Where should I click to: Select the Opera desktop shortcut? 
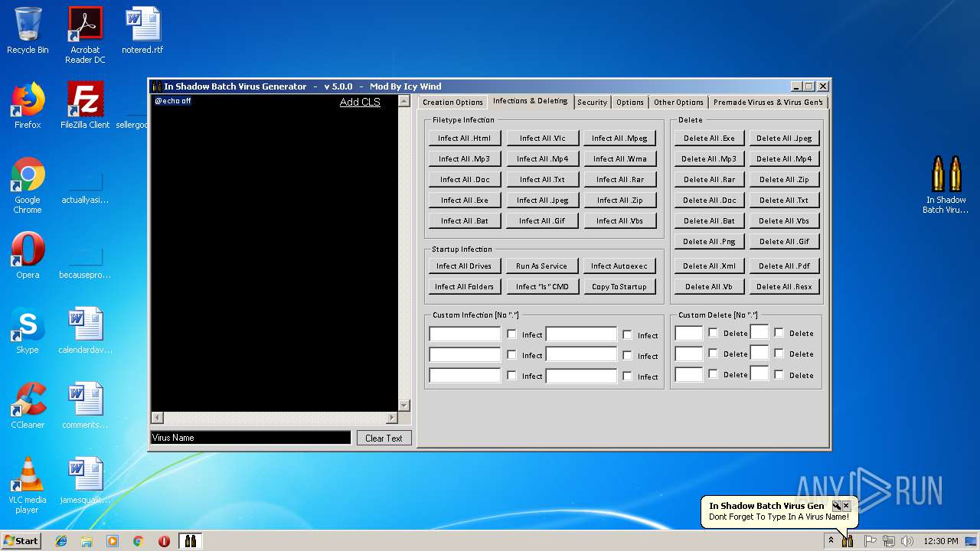point(28,256)
